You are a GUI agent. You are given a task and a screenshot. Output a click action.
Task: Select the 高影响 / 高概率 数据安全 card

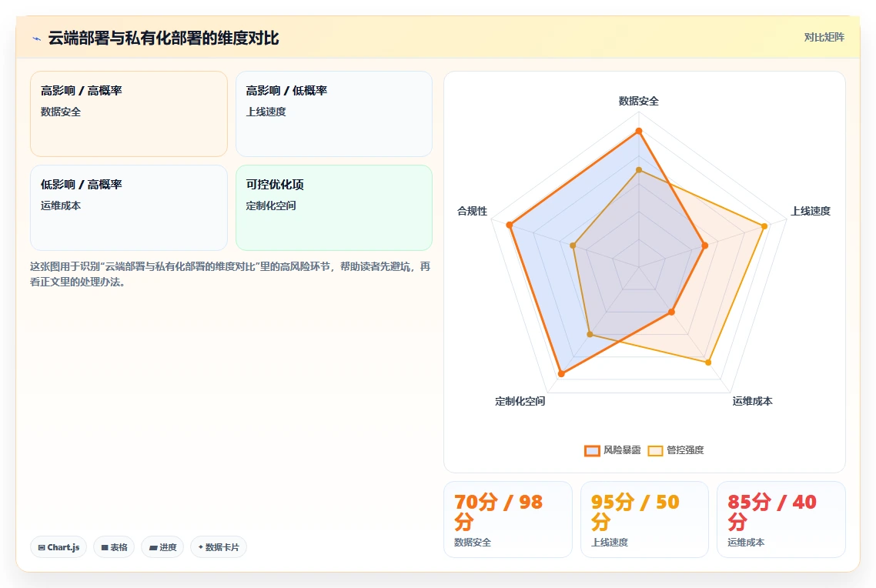point(129,114)
